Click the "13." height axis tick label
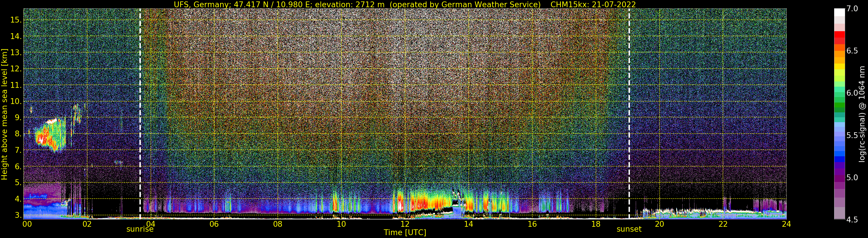The width and height of the screenshot is (868, 238). (16, 53)
